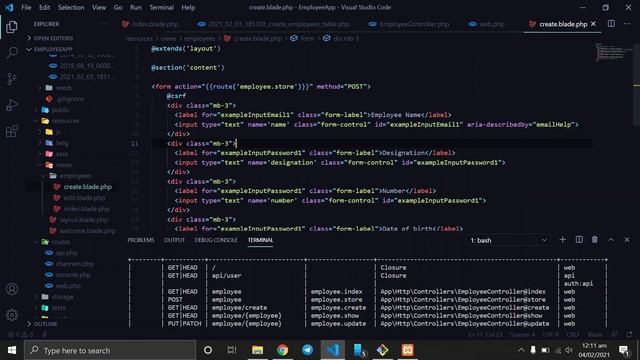Open create.blade.php in the file tree
The width and height of the screenshot is (640, 360).
click(x=88, y=187)
